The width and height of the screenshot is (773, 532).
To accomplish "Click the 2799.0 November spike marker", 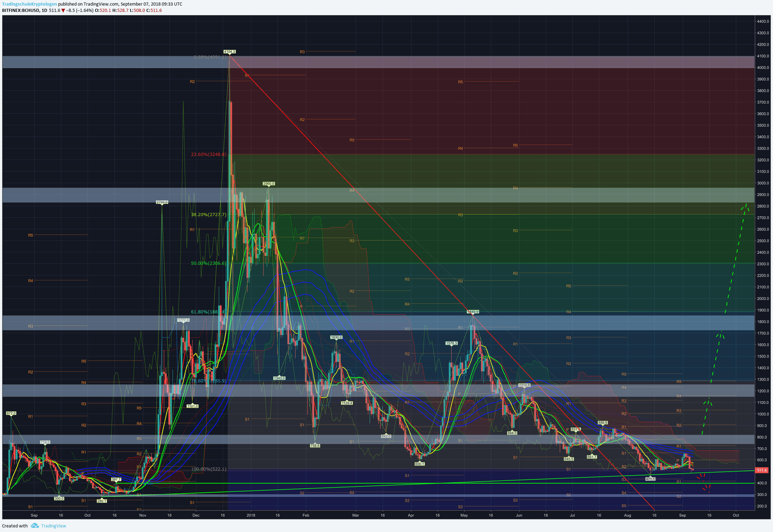I will [162, 202].
